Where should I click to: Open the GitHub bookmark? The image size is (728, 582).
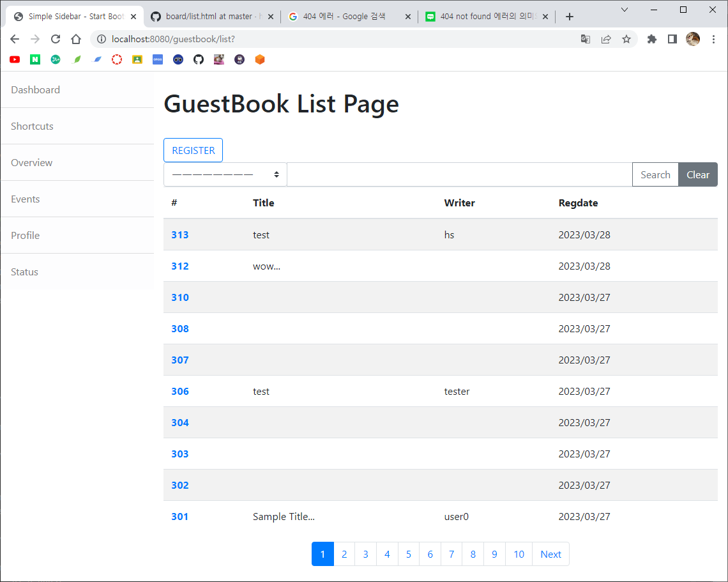[x=199, y=59]
